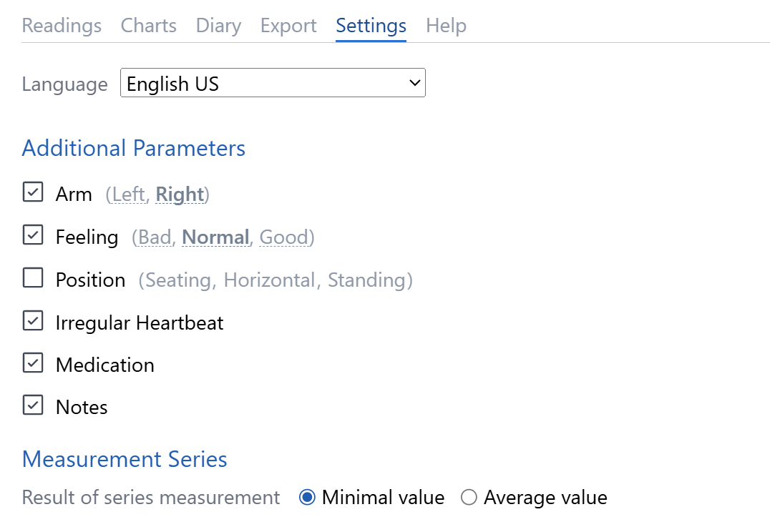The image size is (770, 532).
Task: Click the Left arm default link
Action: tap(128, 194)
